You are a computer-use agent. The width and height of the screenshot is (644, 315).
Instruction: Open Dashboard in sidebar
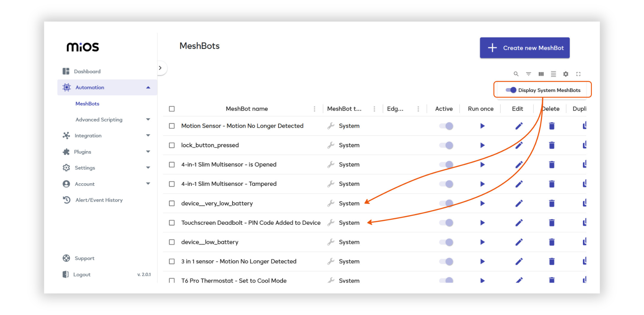[x=87, y=71]
